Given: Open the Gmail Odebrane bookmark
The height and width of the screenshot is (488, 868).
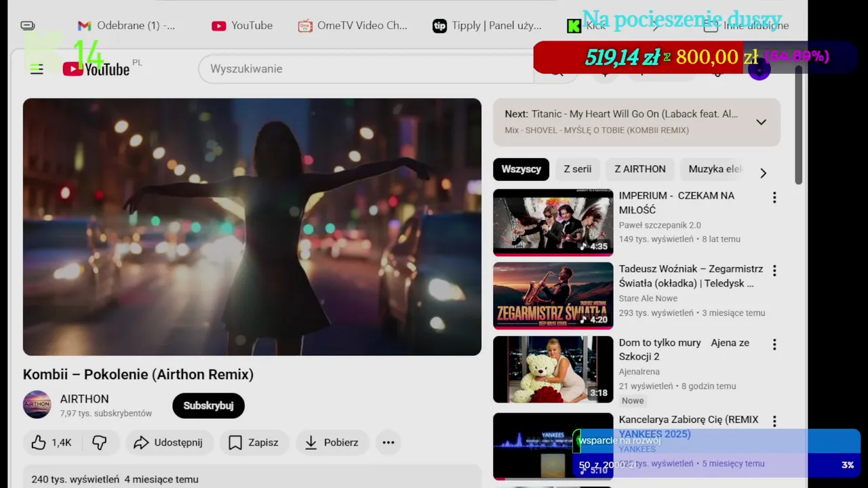Looking at the screenshot, I should (x=126, y=26).
